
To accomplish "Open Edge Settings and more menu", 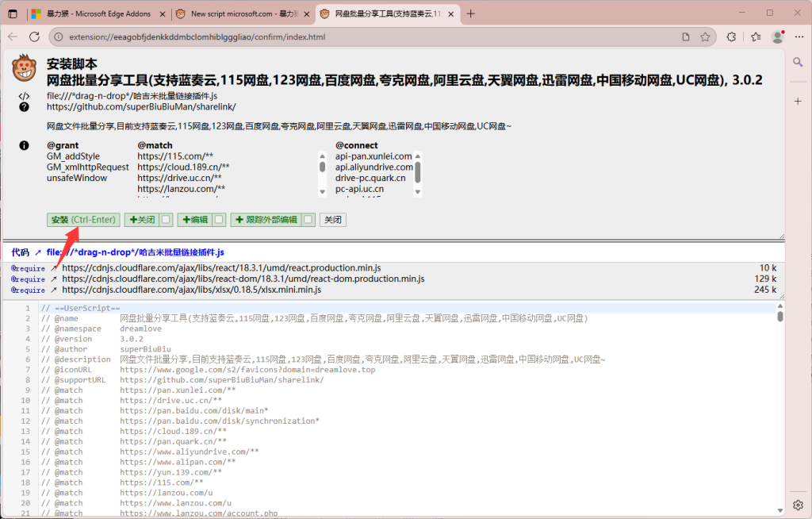I will [x=799, y=37].
